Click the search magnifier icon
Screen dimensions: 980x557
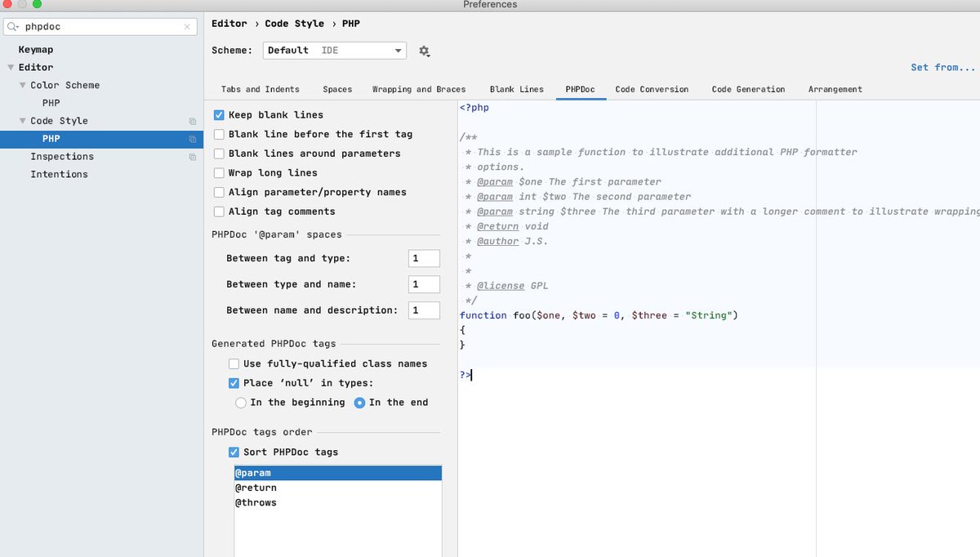click(13, 27)
